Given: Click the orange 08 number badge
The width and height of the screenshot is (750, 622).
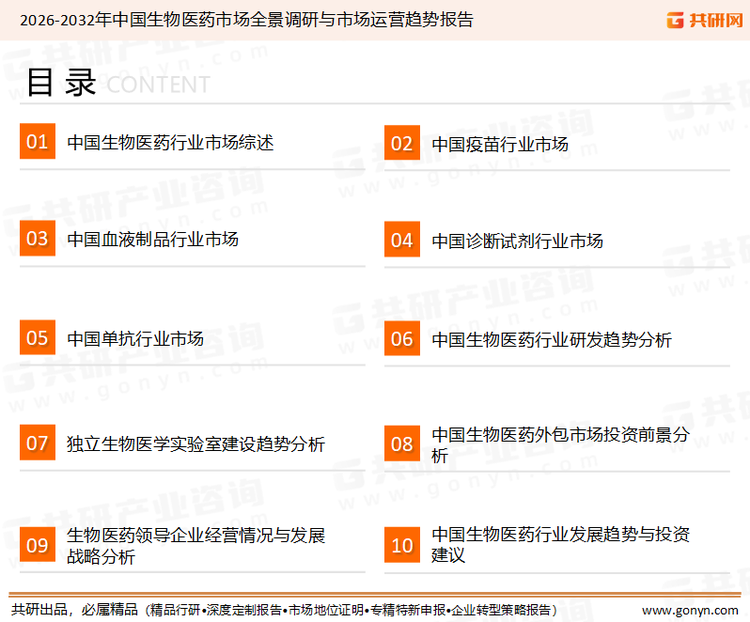Looking at the screenshot, I should (x=402, y=444).
